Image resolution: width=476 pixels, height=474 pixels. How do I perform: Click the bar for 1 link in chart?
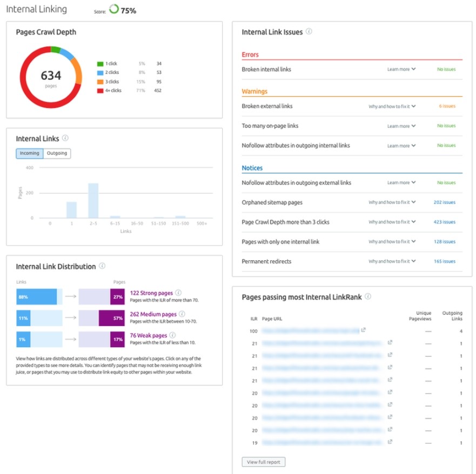[72, 210]
